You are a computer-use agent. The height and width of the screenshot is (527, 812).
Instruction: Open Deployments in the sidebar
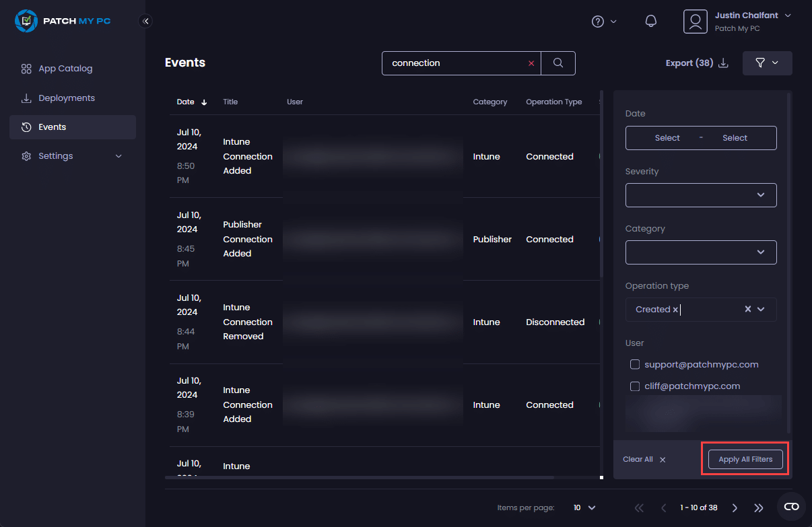point(66,98)
